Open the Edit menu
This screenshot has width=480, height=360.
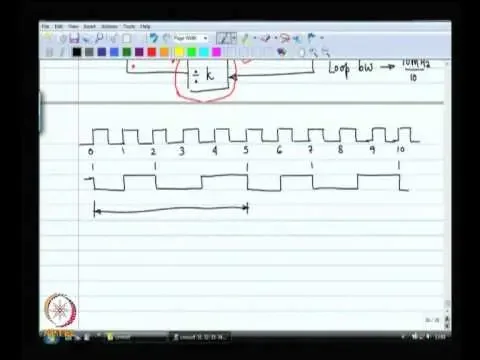(x=59, y=26)
